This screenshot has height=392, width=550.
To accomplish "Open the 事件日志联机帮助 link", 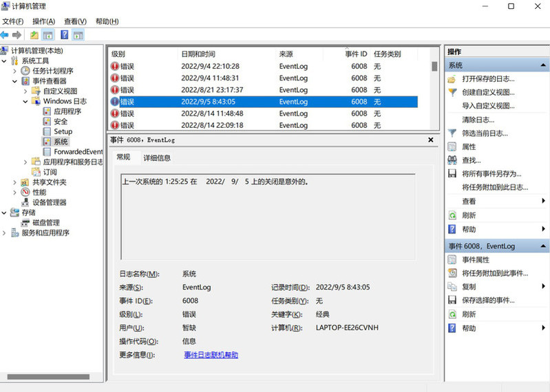I will coord(211,355).
